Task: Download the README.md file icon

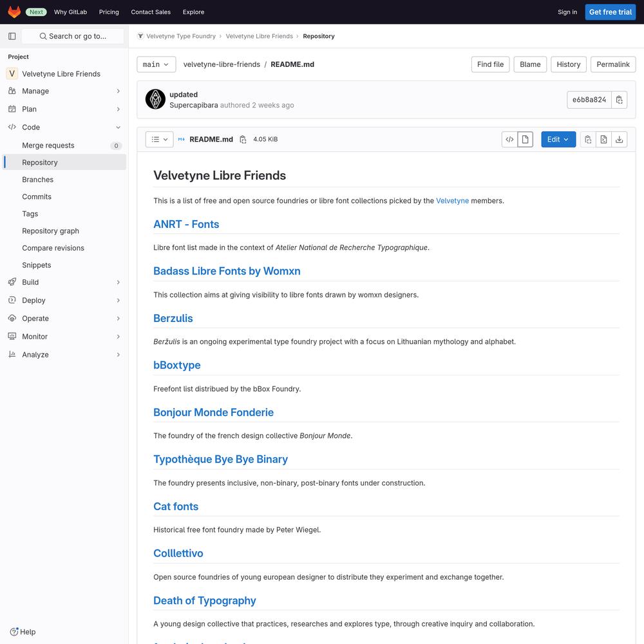Action: (619, 140)
